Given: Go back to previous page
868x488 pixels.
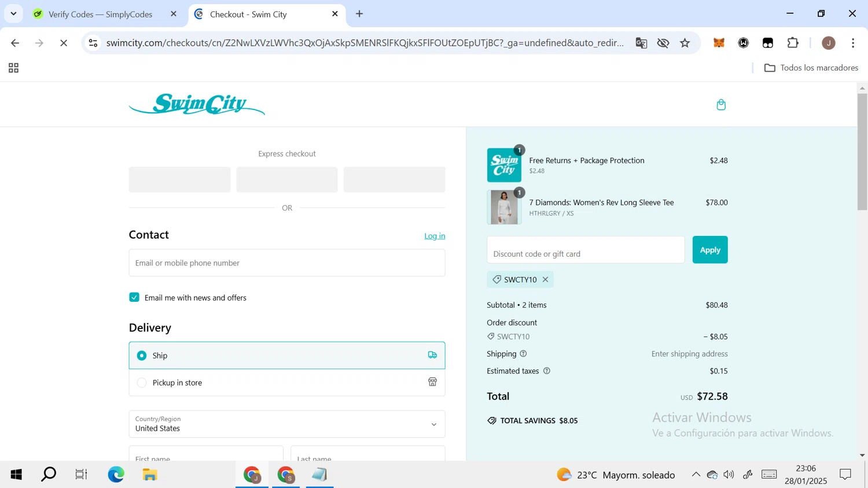Looking at the screenshot, I should click(x=15, y=43).
